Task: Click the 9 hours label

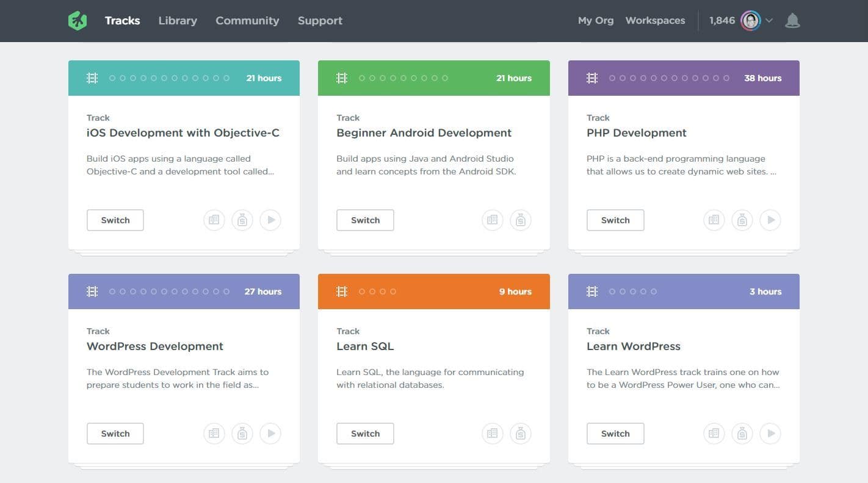Action: (515, 292)
